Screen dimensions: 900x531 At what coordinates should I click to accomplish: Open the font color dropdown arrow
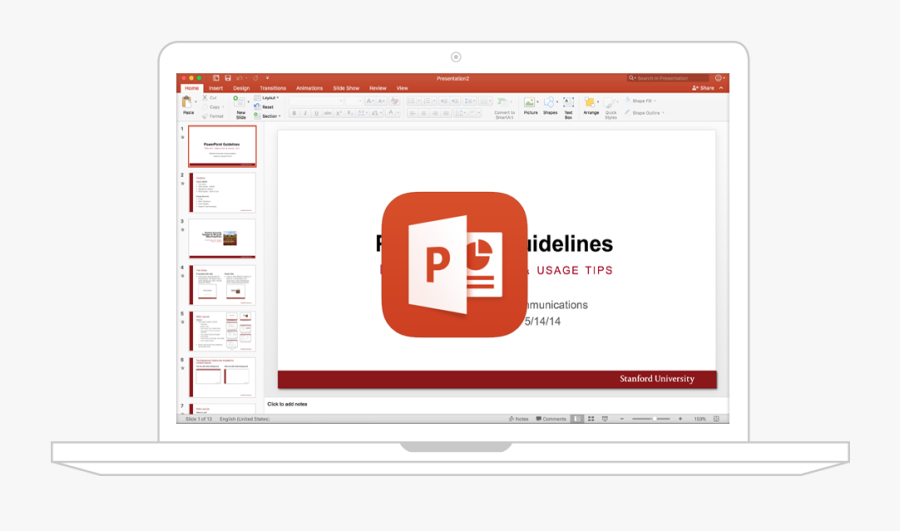[x=398, y=113]
